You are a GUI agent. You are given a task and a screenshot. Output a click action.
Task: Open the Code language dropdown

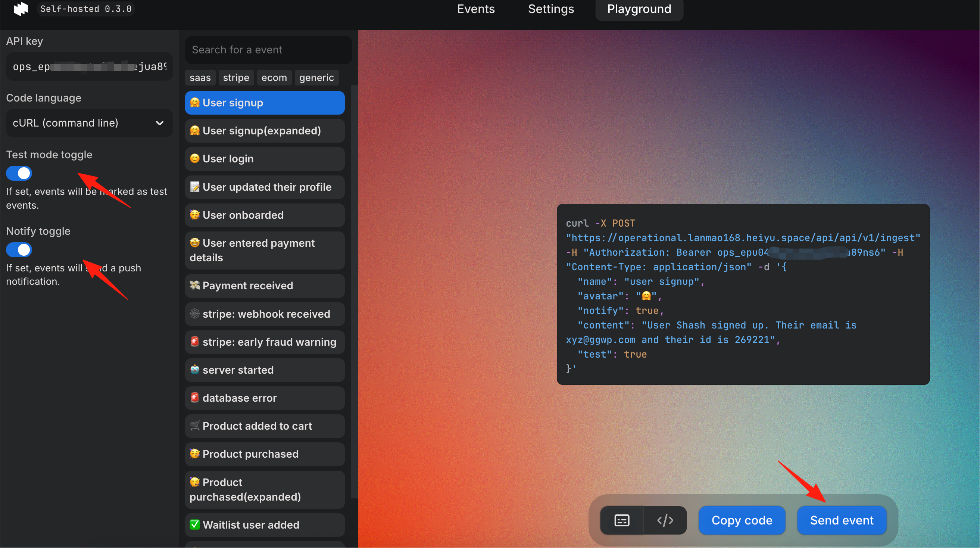click(90, 123)
